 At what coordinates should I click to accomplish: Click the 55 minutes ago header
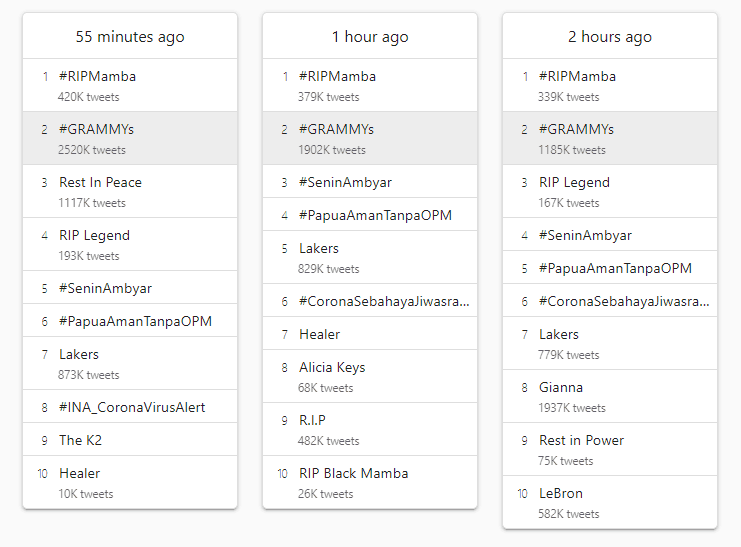[x=130, y=37]
